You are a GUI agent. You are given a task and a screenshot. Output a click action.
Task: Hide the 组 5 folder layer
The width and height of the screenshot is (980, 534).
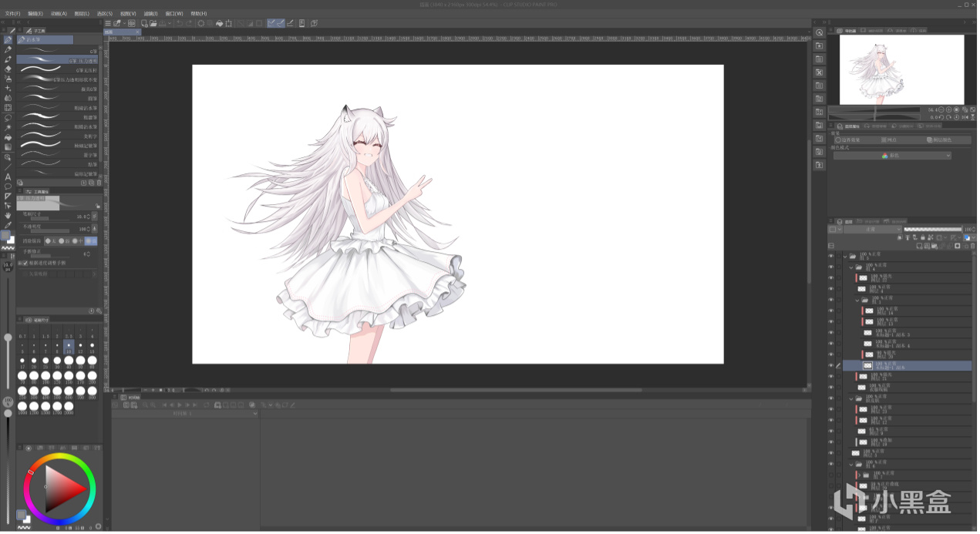coord(831,256)
